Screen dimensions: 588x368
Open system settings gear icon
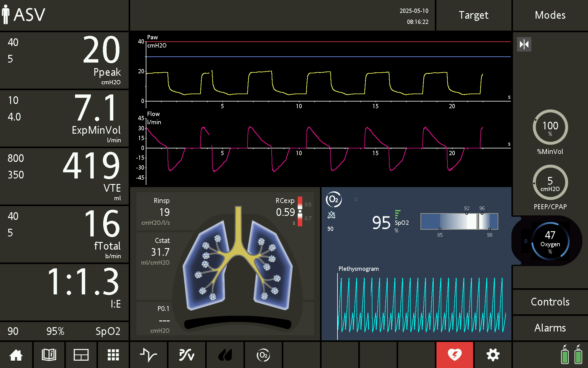point(493,355)
